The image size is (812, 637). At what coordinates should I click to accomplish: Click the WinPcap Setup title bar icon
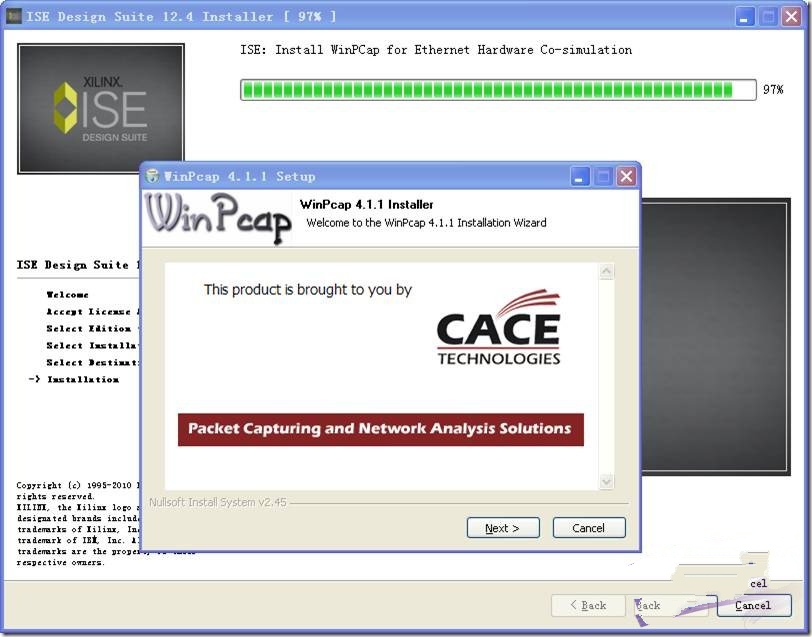pos(152,176)
